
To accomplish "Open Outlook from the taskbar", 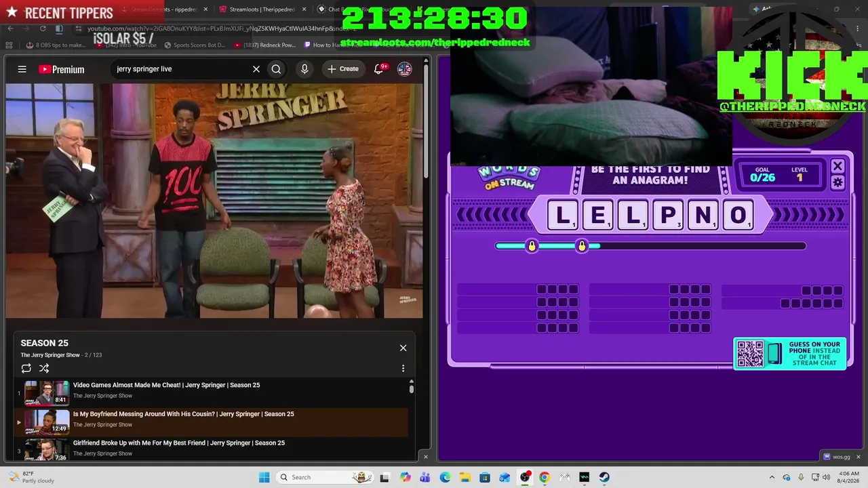I will coord(505,477).
